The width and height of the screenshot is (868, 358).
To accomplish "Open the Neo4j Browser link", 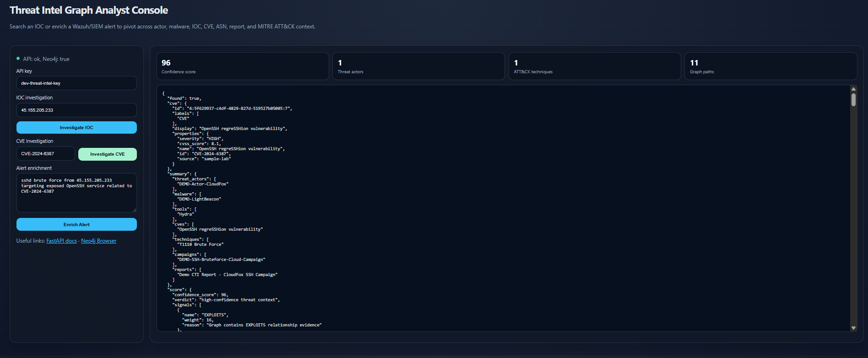I will coord(98,241).
